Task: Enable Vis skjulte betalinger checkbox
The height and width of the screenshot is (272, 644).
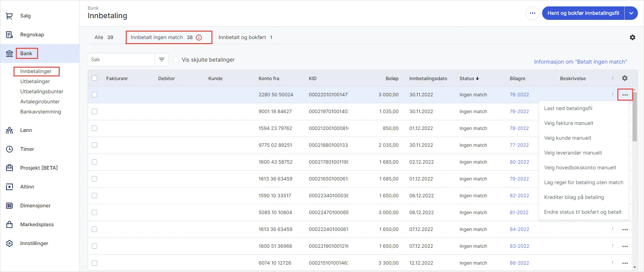Action: 176,60
